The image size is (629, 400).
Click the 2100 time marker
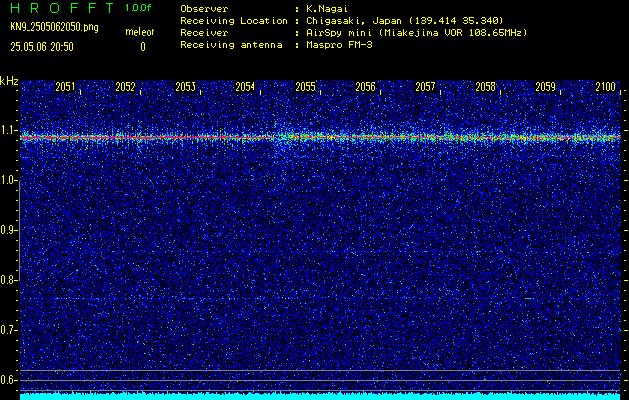[x=605, y=87]
